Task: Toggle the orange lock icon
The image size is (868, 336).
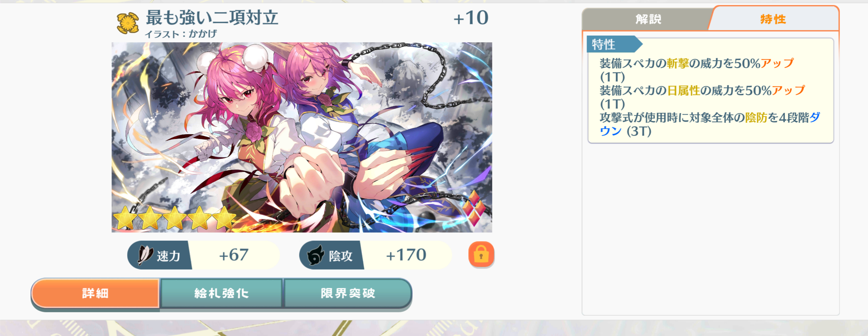Action: [x=481, y=255]
